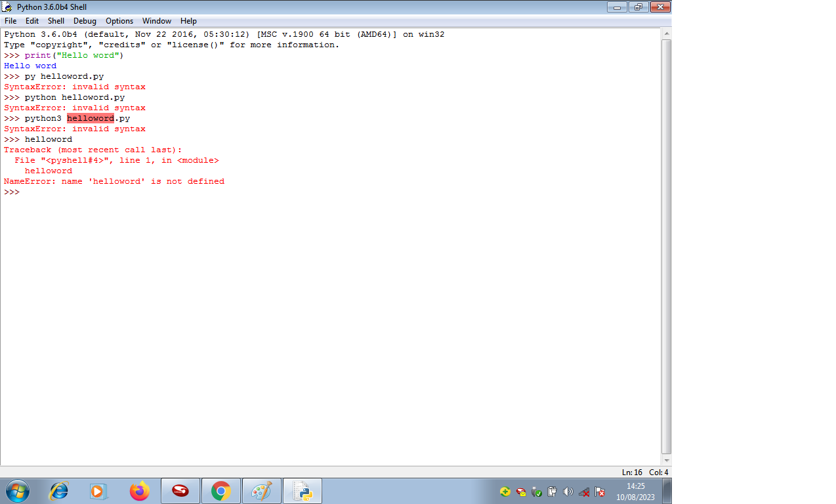
Task: Open Windows Media Player from the taskbar
Action: 98,490
